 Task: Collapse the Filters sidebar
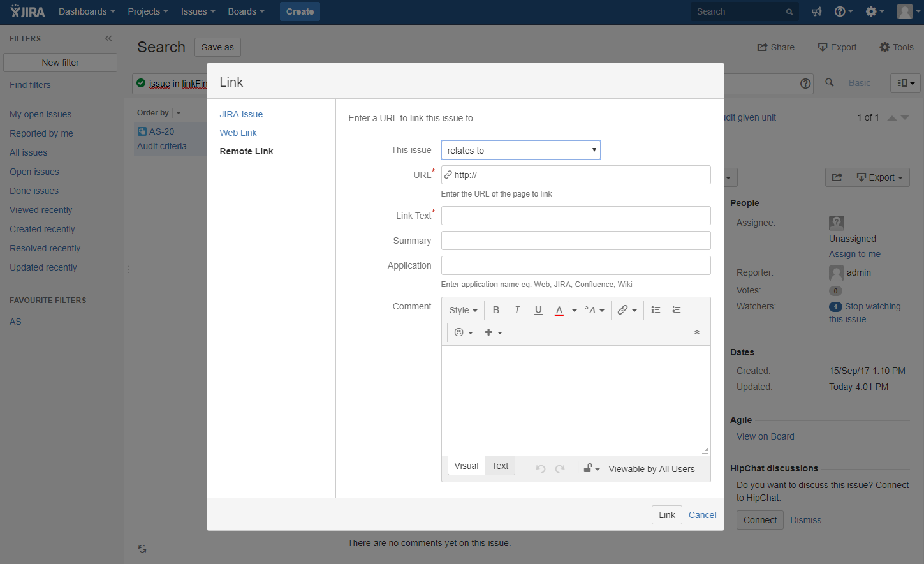point(108,38)
